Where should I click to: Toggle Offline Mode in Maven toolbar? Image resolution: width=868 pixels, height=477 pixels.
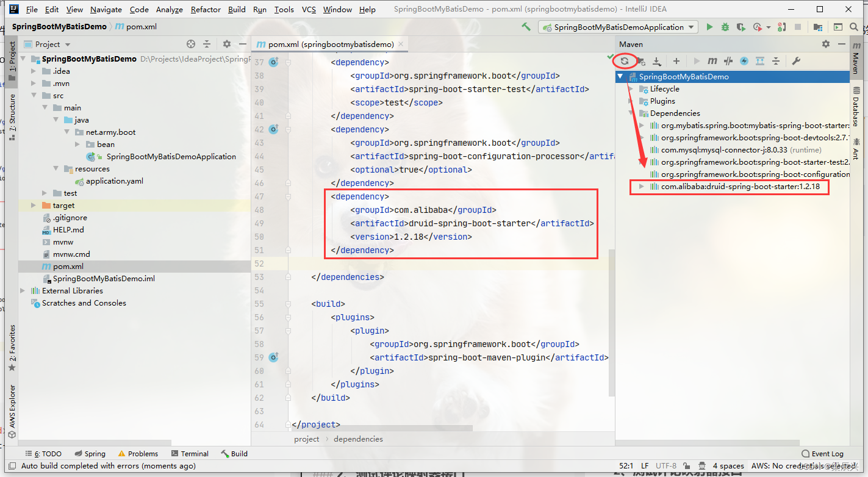pyautogui.click(x=728, y=61)
